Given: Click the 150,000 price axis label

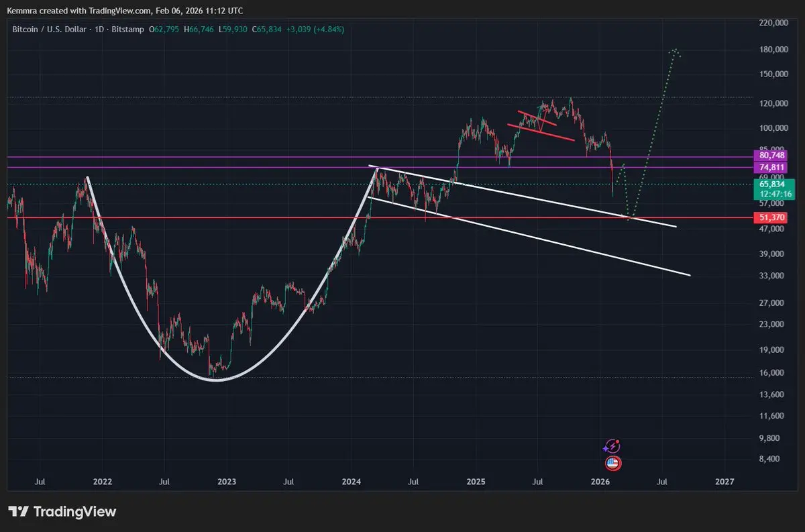Looking at the screenshot, I should click(x=774, y=74).
